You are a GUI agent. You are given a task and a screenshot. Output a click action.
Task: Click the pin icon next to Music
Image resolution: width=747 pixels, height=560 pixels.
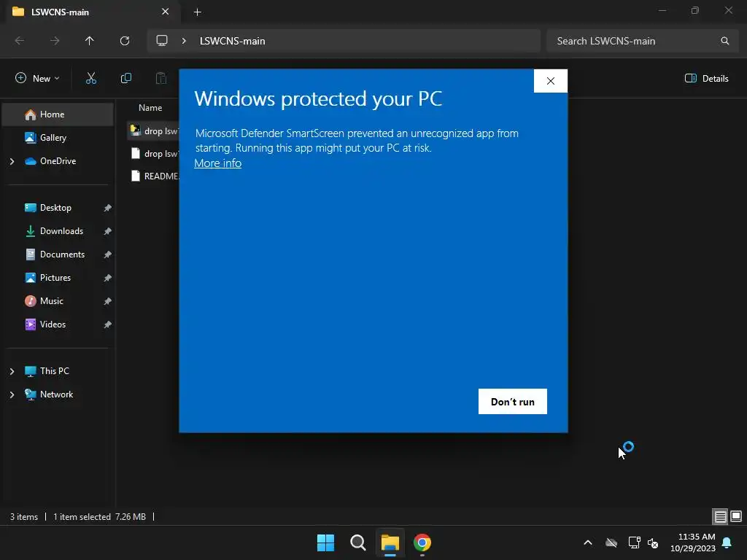tap(108, 301)
